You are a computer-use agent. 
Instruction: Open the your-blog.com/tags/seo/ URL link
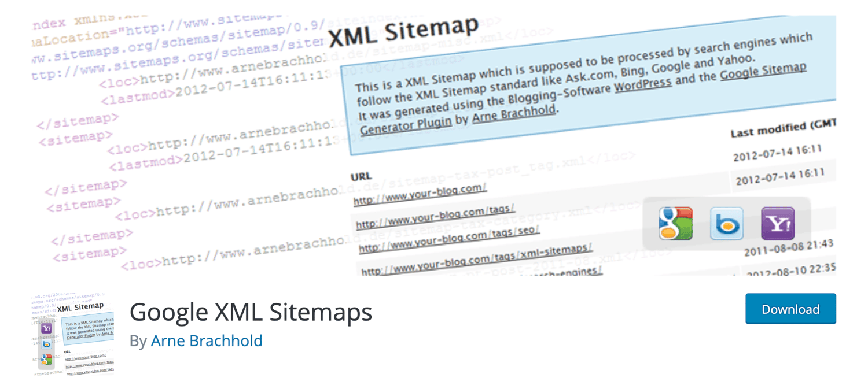pyautogui.click(x=449, y=238)
